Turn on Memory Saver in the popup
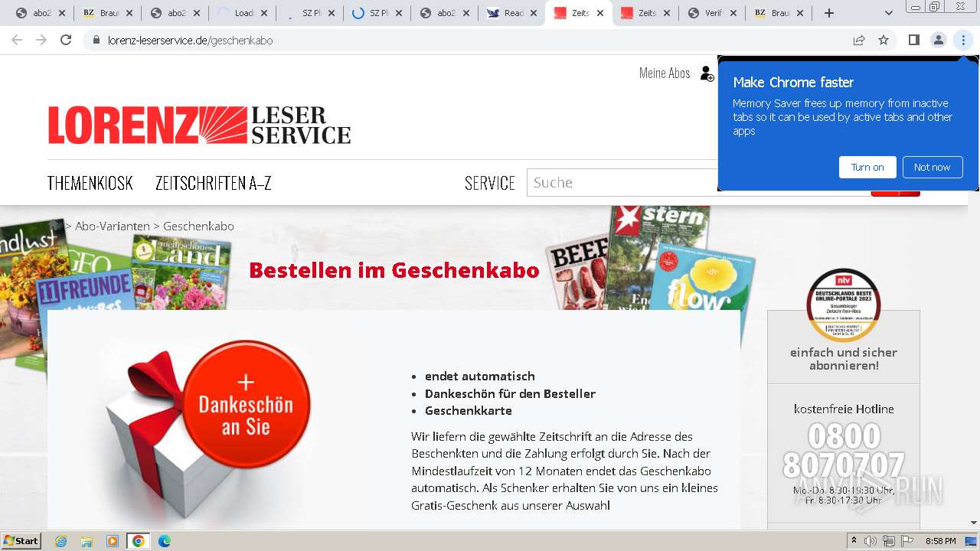980x551 pixels. click(x=867, y=167)
